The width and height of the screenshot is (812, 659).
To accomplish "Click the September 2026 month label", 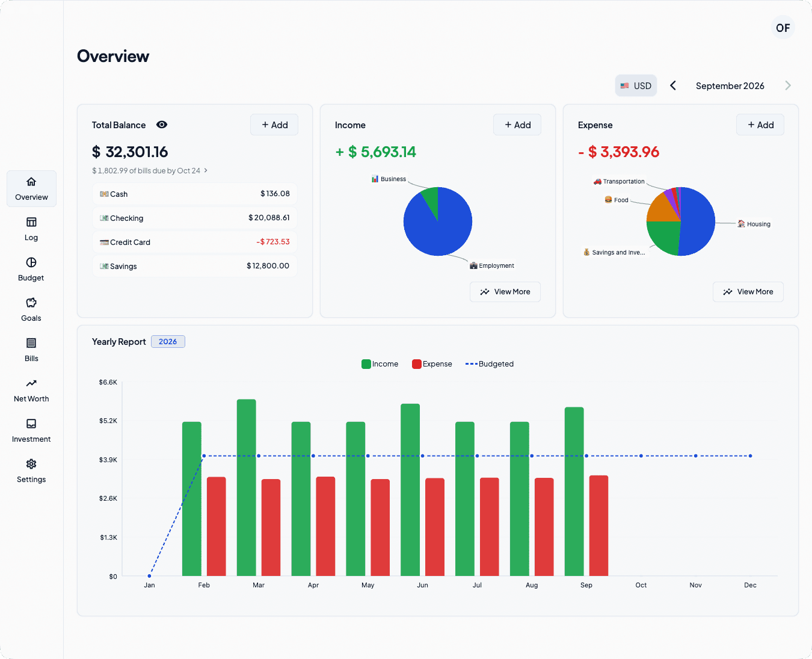I will 730,85.
